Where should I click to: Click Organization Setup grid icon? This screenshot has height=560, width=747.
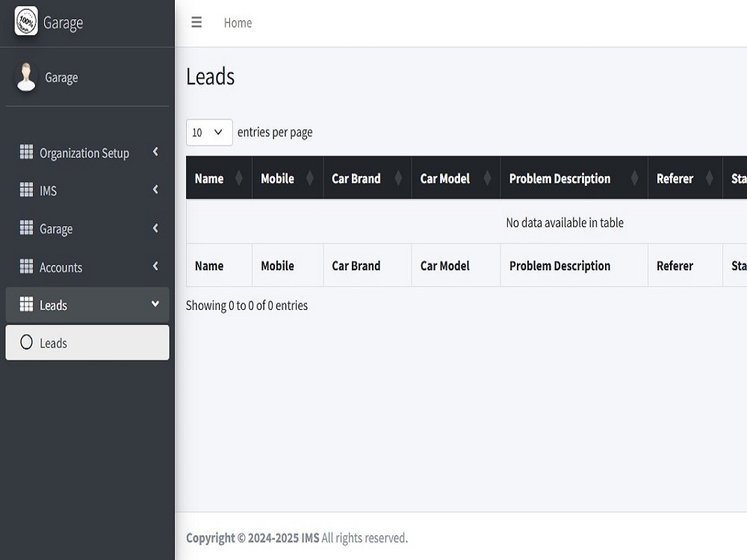[26, 152]
